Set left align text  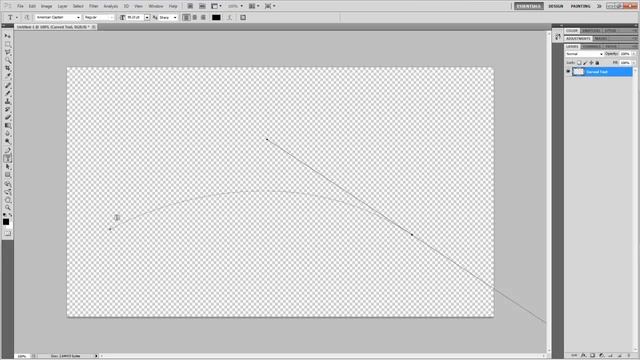186,18
